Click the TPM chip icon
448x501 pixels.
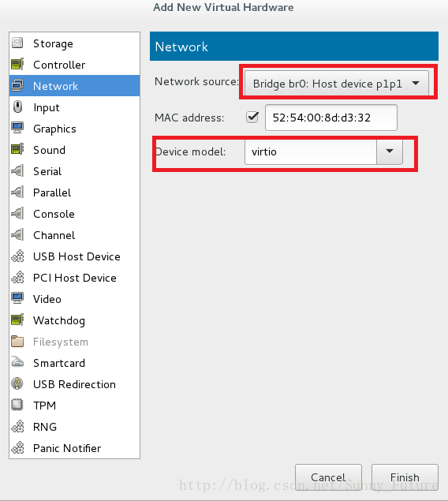pos(17,405)
